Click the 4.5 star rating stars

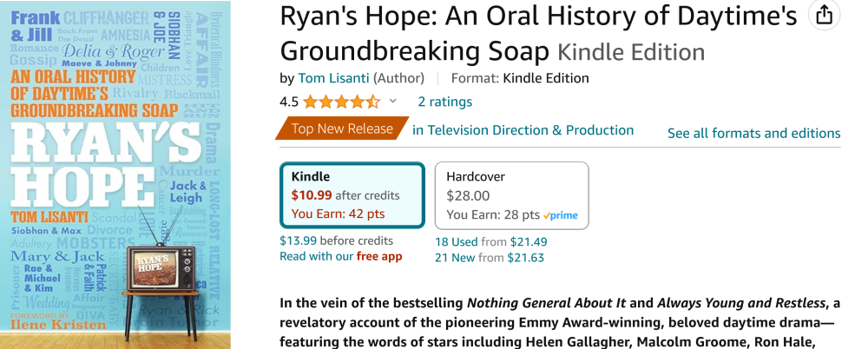click(x=341, y=102)
